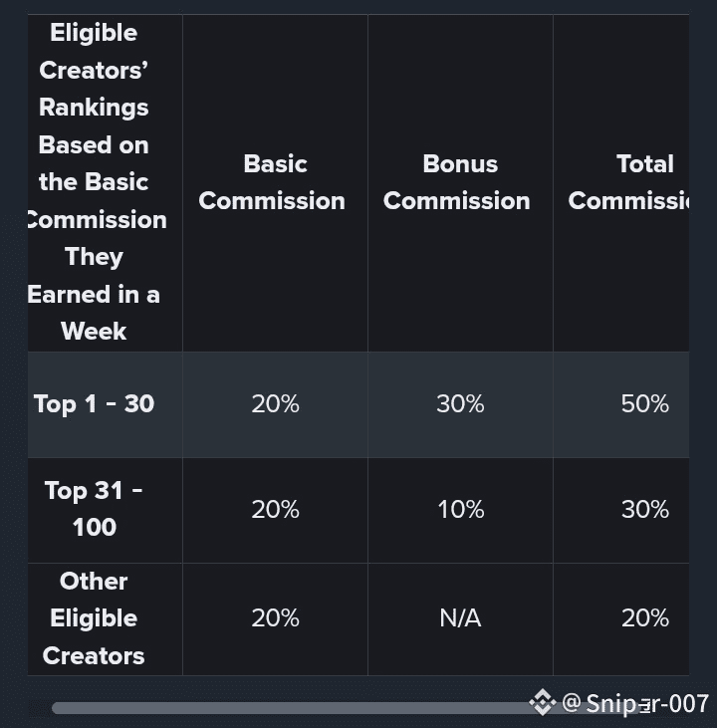Click the word Week in the ranking header
Image resolution: width=717 pixels, height=728 pixels.
[x=94, y=331]
